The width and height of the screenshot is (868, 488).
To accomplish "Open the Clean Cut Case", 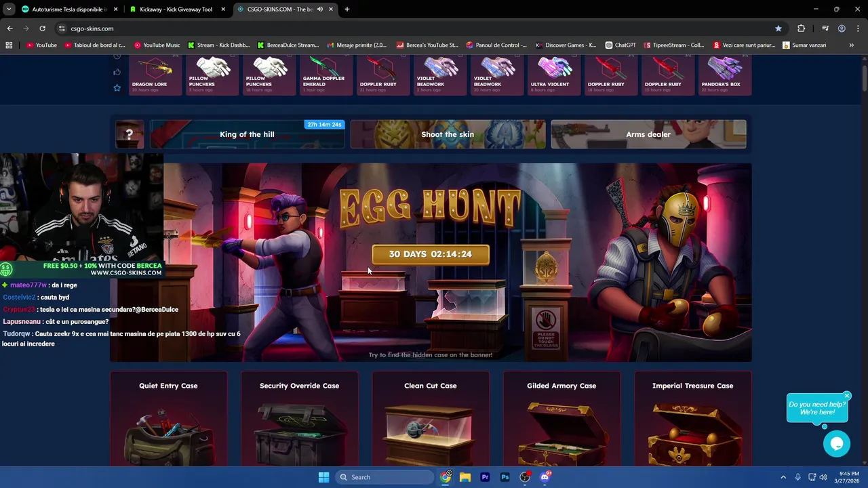I will coord(430,419).
